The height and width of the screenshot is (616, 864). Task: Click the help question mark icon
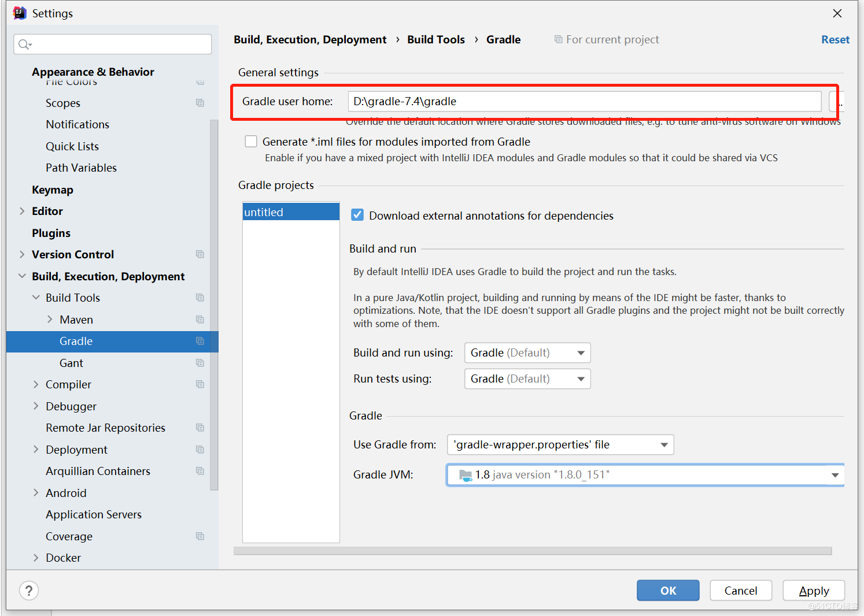tap(29, 591)
